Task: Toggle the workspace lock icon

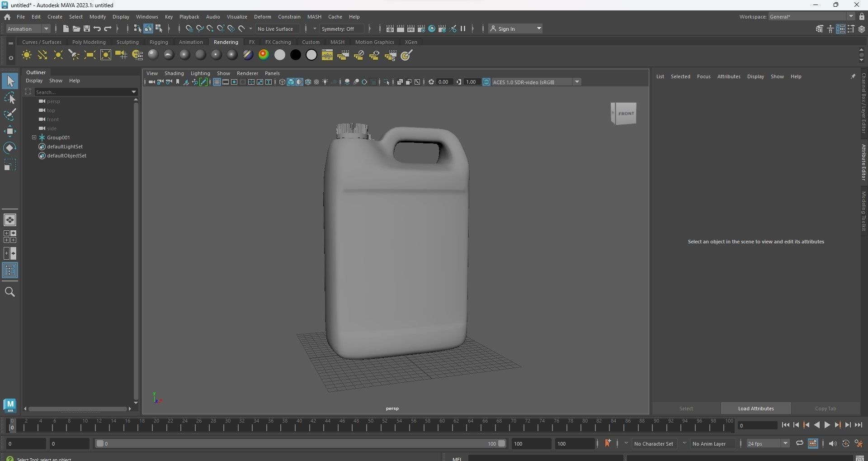Action: pos(862,17)
